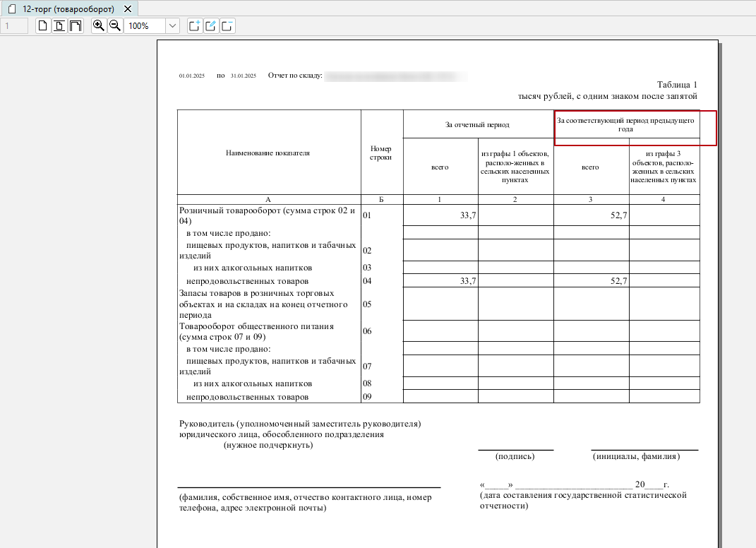Click the 100% zoom value field

coord(144,26)
